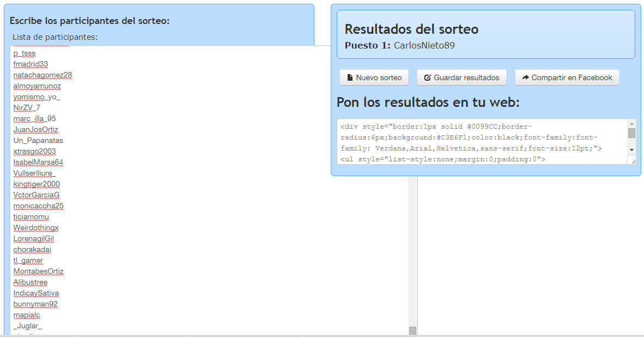
Task: Click participant MontabesOrtiz in the list
Action: pyautogui.click(x=38, y=271)
